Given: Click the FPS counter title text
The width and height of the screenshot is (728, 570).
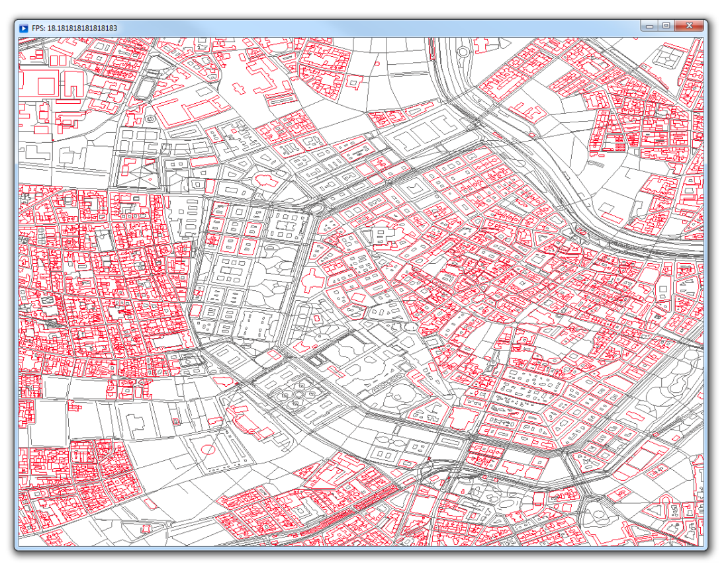Looking at the screenshot, I should coord(74,28).
